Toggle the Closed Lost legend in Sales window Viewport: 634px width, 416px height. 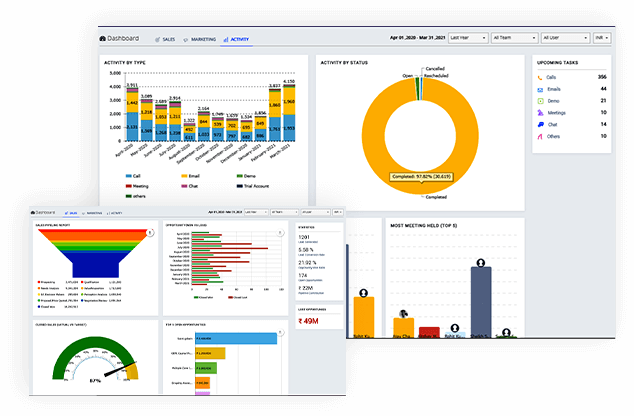coord(238,297)
